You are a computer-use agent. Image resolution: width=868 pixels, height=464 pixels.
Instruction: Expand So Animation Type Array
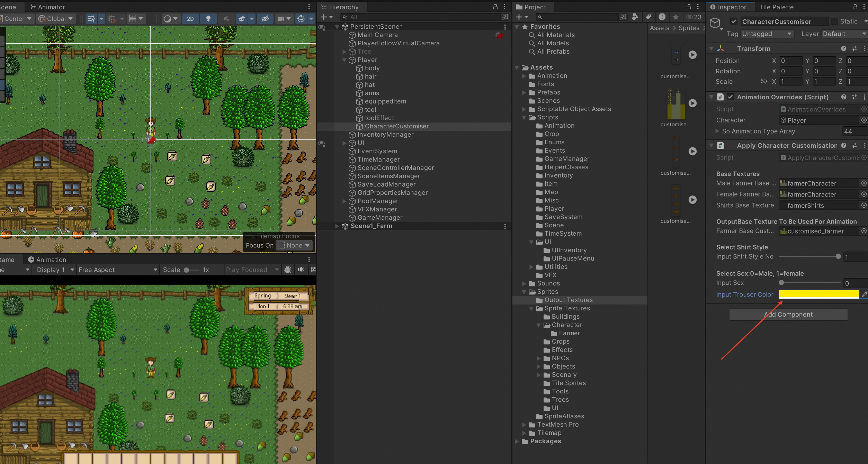717,131
